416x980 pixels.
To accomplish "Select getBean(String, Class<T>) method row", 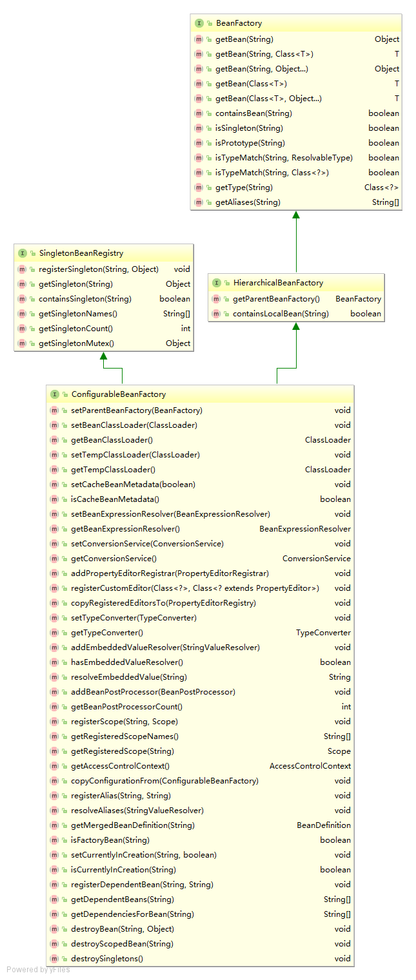I will (296, 54).
